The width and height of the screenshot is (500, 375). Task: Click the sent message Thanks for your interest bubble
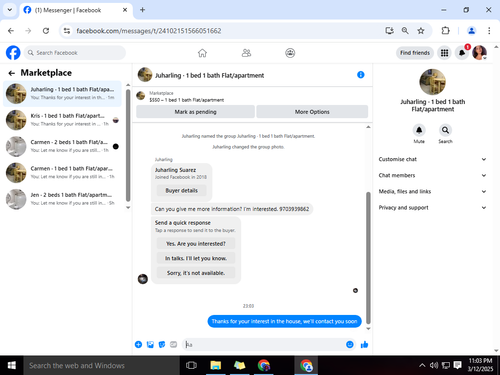point(284,321)
